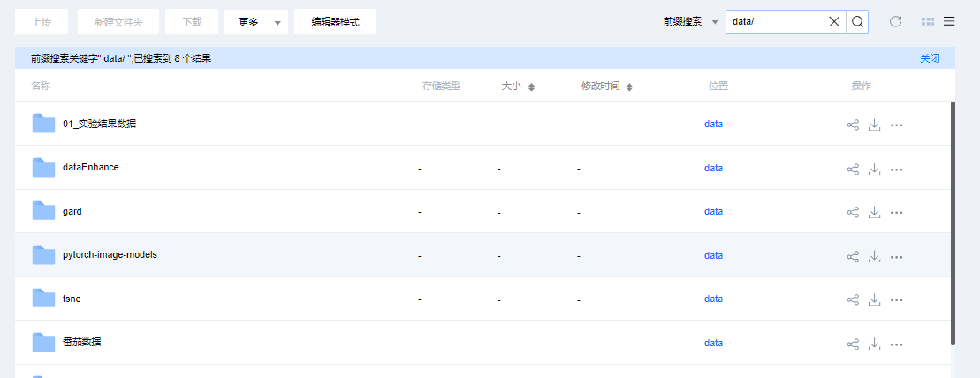Screen dimensions: 980x378
Task: Run search with magnifier icon
Action: point(857,22)
